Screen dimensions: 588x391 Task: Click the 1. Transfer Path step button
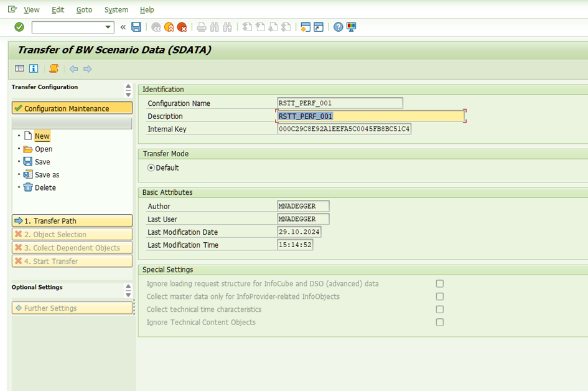(72, 221)
